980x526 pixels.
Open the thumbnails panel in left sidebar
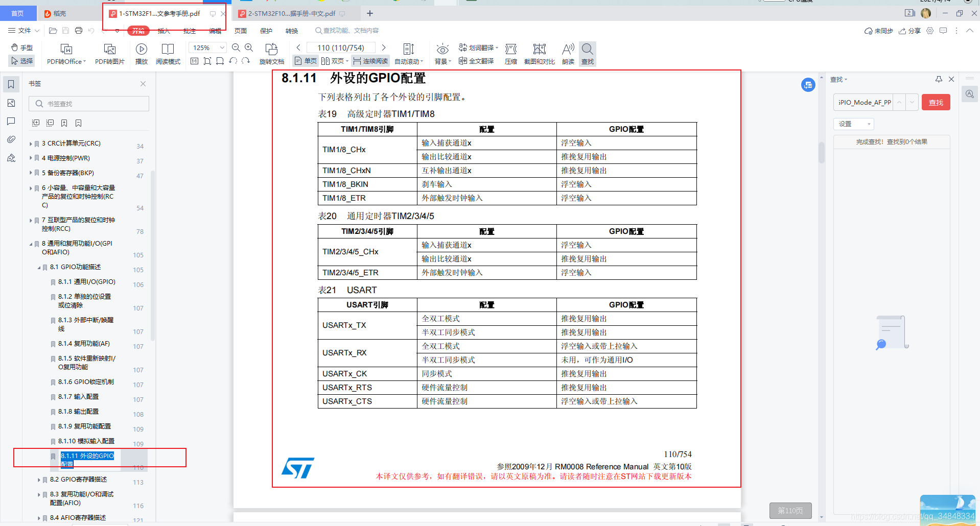point(11,103)
